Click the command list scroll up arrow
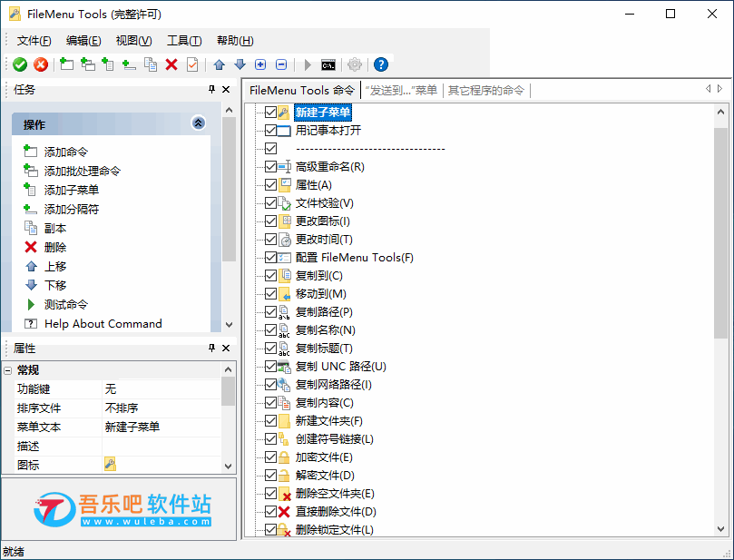This screenshot has height=560, width=734. tap(720, 112)
